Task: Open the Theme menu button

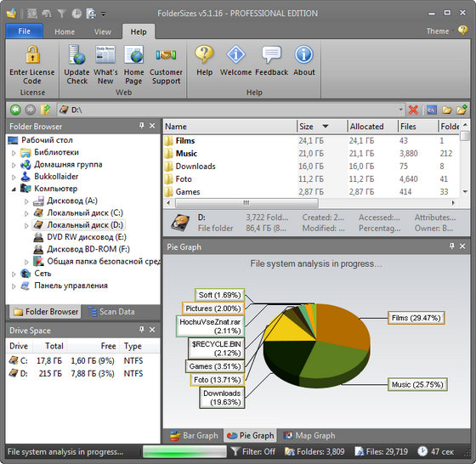Action: 438,31
